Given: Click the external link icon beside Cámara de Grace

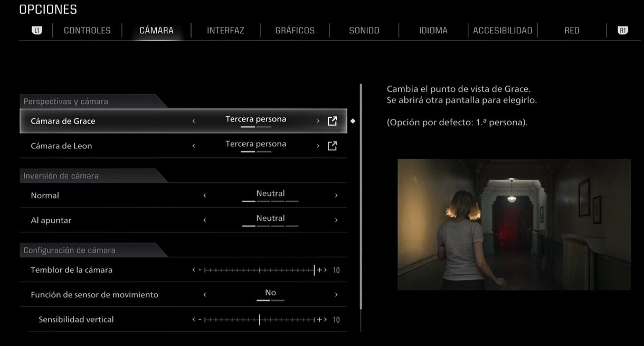Looking at the screenshot, I should [332, 120].
